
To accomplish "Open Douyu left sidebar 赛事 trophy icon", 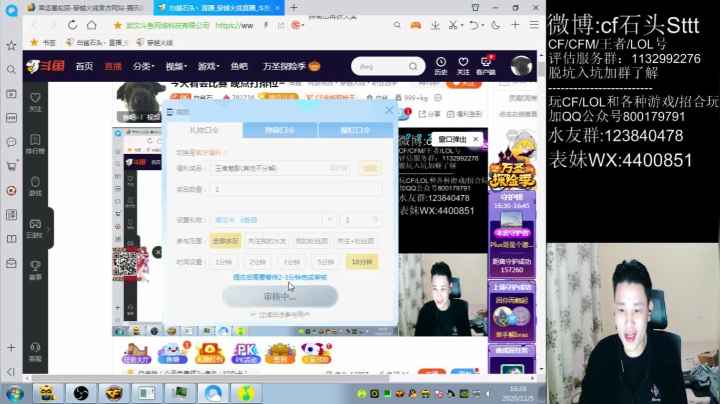I will (35, 270).
